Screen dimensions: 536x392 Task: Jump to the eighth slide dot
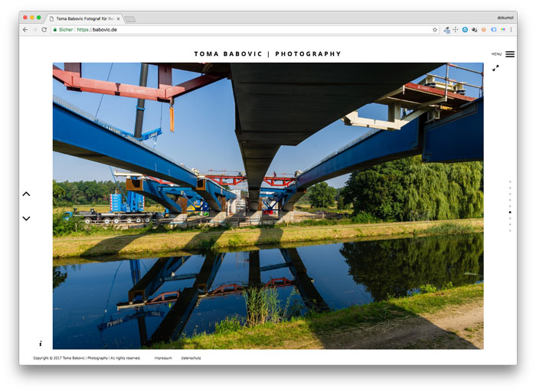point(510,225)
